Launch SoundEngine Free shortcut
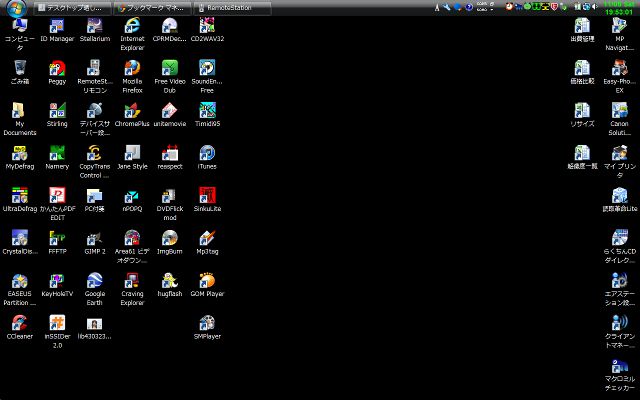This screenshot has width=640, height=400. coord(207,77)
